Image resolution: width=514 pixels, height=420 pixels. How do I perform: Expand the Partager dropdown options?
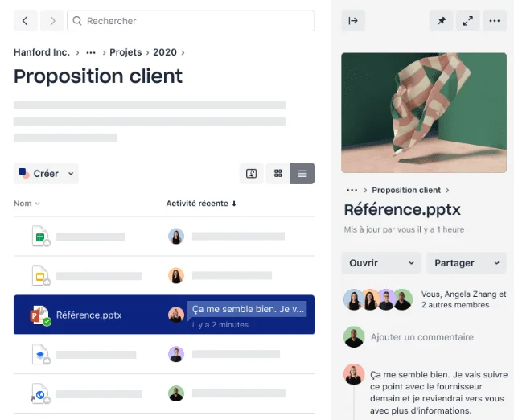tap(467, 263)
